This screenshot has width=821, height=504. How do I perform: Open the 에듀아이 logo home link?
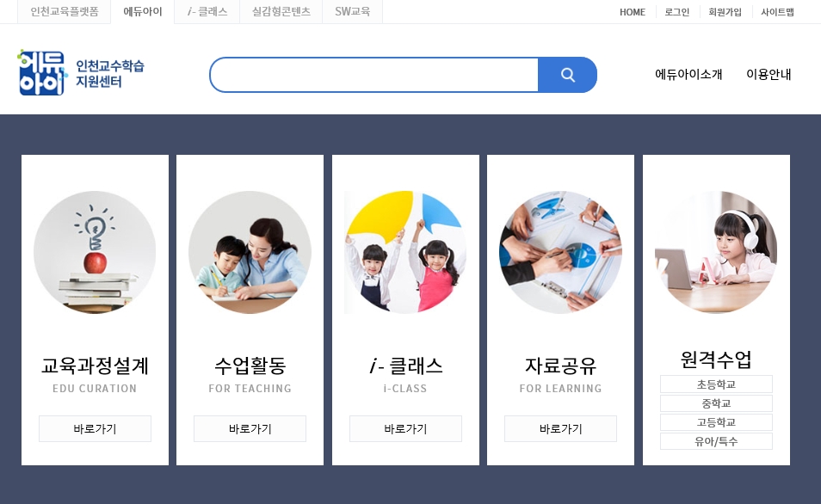point(81,73)
